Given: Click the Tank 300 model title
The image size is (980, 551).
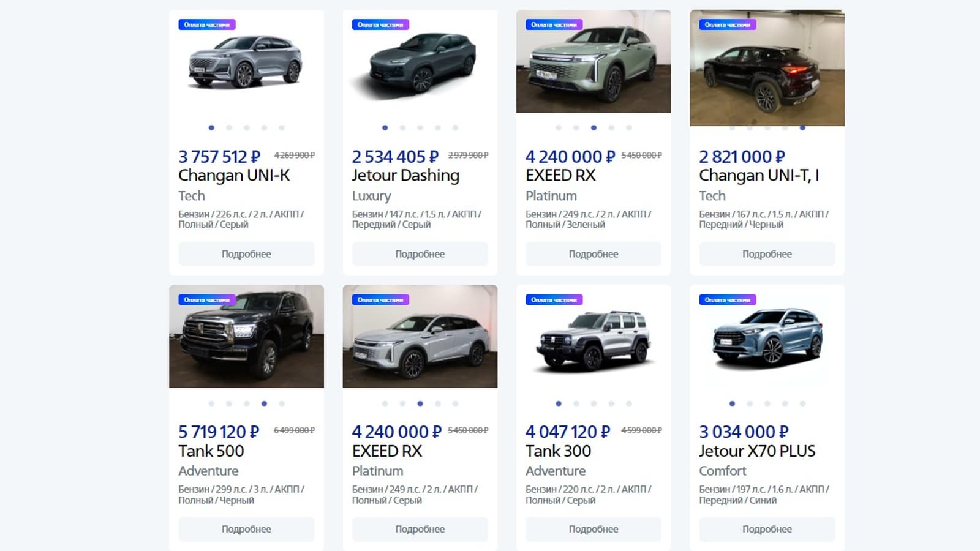Looking at the screenshot, I should 558,451.
